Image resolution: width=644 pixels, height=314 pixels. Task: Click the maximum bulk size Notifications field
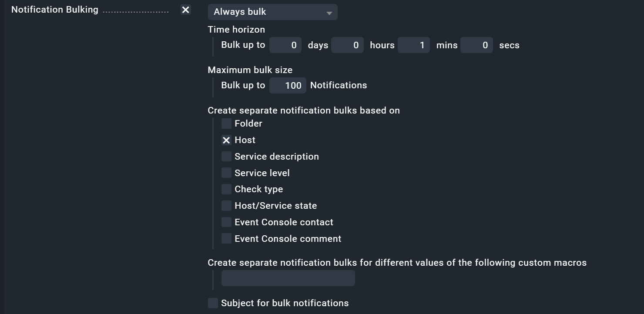(288, 85)
